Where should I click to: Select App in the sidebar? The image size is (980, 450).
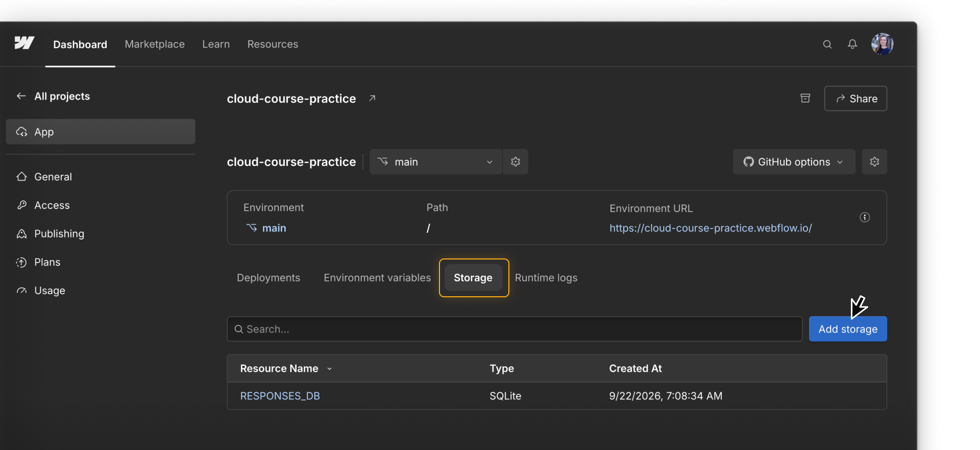point(101,132)
